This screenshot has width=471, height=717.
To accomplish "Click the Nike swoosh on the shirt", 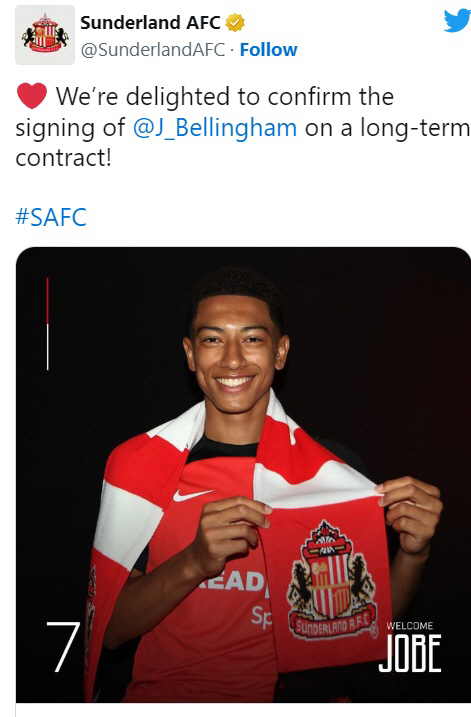I will (x=193, y=495).
